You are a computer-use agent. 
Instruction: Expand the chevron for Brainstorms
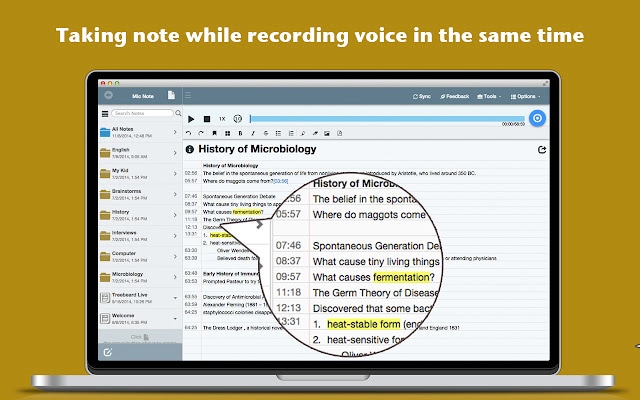click(175, 194)
